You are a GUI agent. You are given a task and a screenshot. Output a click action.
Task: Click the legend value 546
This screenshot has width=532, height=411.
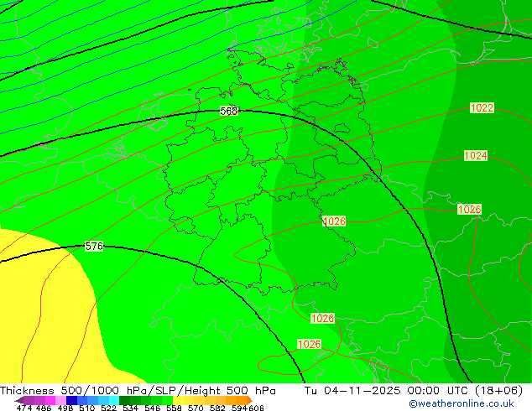coord(152,408)
